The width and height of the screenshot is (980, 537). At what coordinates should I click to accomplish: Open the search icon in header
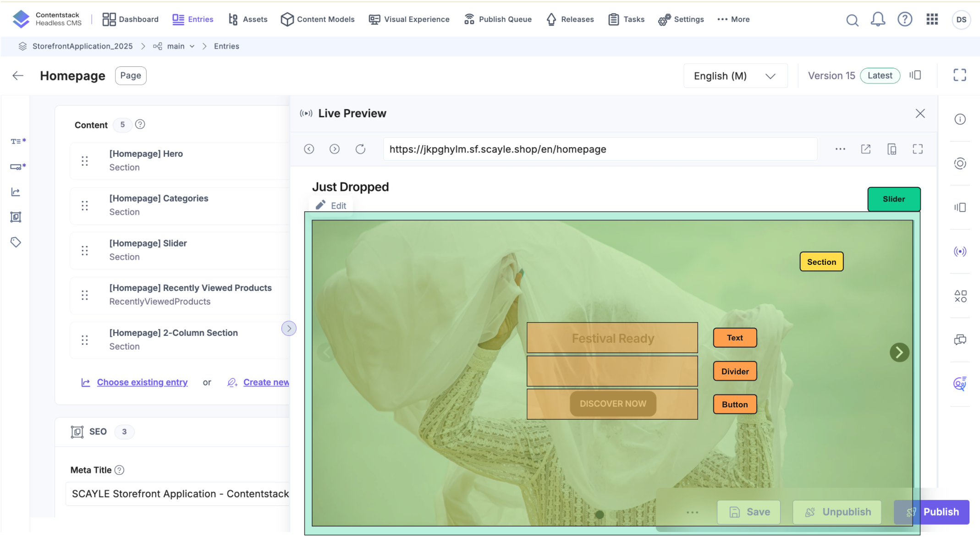(x=852, y=20)
